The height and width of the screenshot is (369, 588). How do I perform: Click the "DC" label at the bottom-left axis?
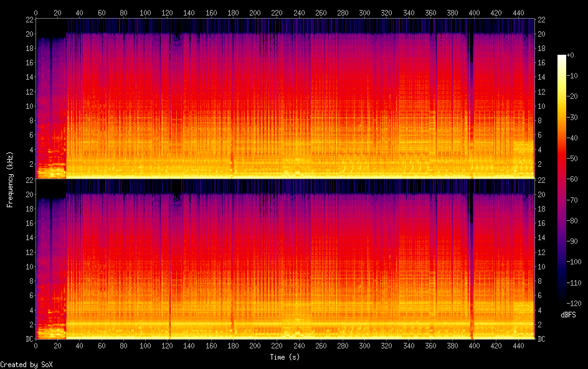pyautogui.click(x=29, y=339)
